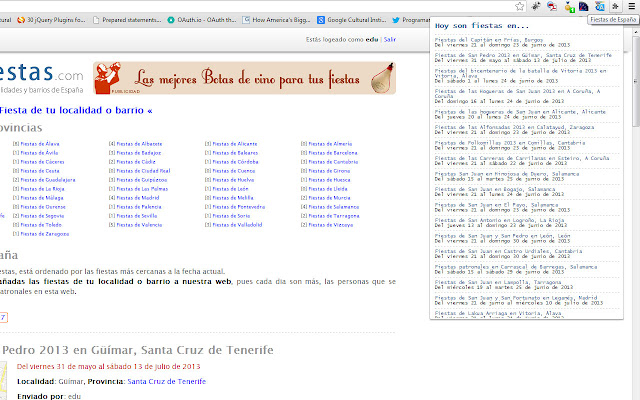Open Fiestas de Pontevedra link
The image size is (640, 400).
coord(239,207)
